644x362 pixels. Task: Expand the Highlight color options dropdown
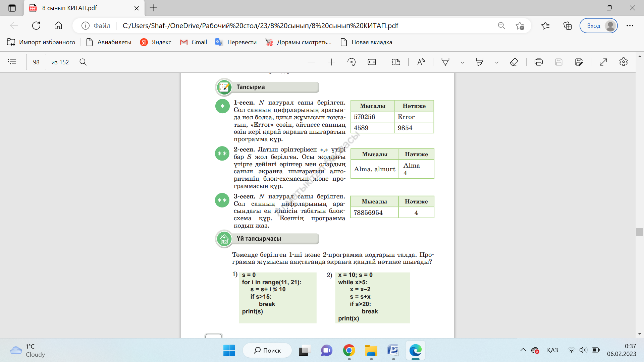pos(497,62)
